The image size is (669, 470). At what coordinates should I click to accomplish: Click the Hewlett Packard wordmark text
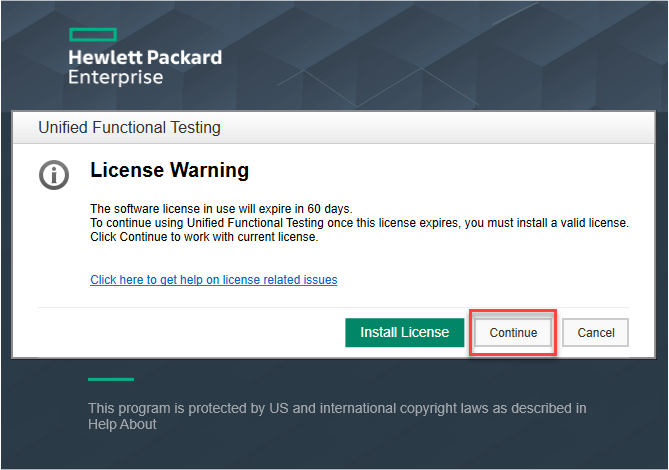click(x=145, y=57)
